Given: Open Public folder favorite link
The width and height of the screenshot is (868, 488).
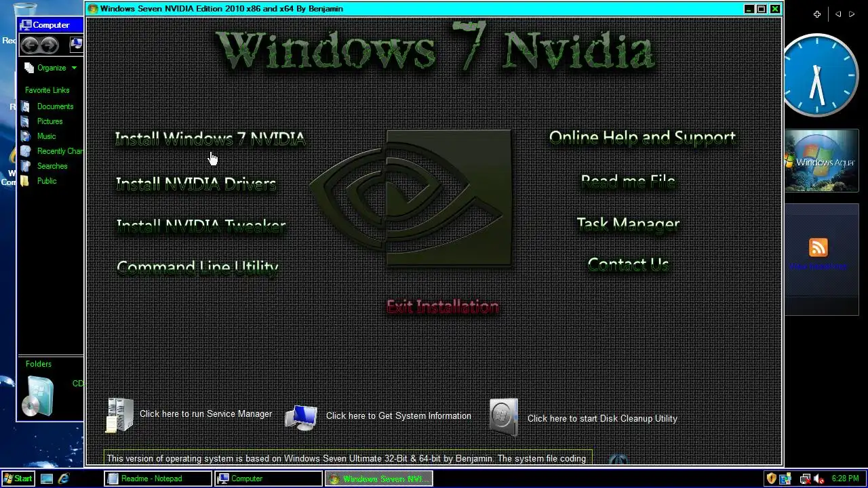Looking at the screenshot, I should point(47,181).
